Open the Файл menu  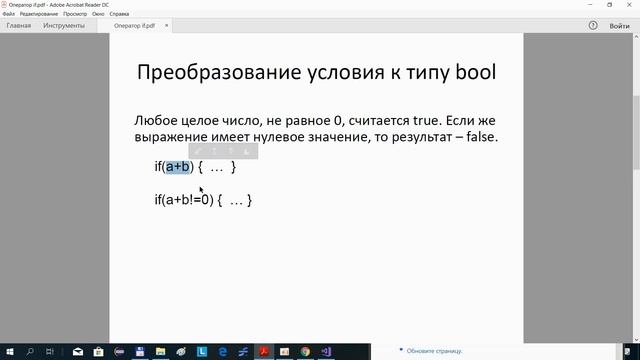[9, 14]
